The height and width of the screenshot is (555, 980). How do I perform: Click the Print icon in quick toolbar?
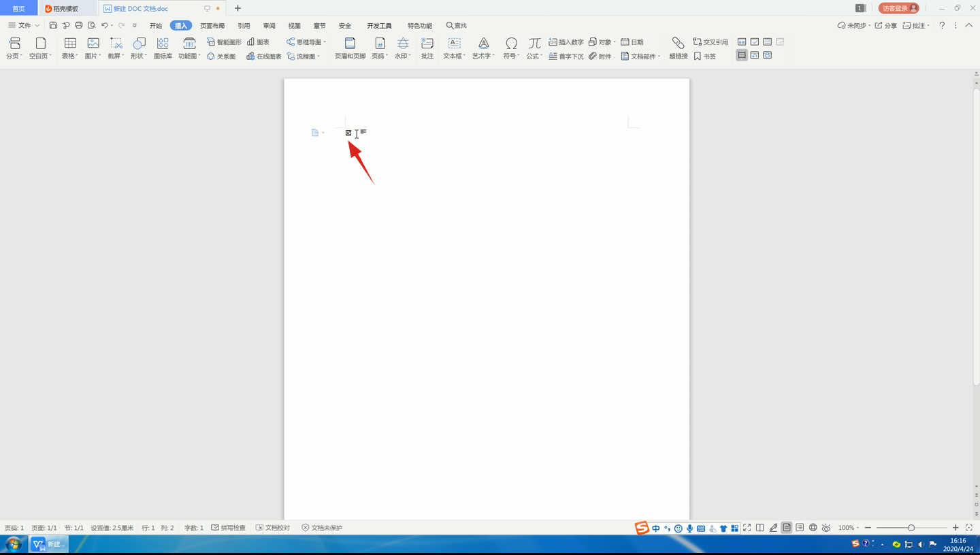(79, 25)
